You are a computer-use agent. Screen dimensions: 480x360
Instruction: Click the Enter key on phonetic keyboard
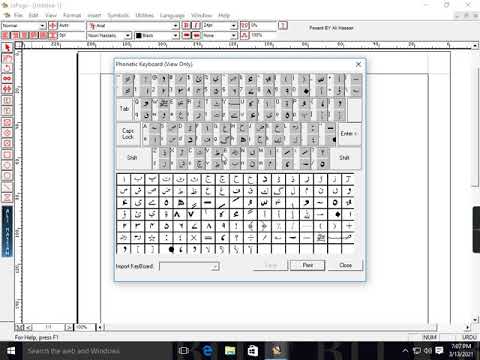[x=349, y=134]
